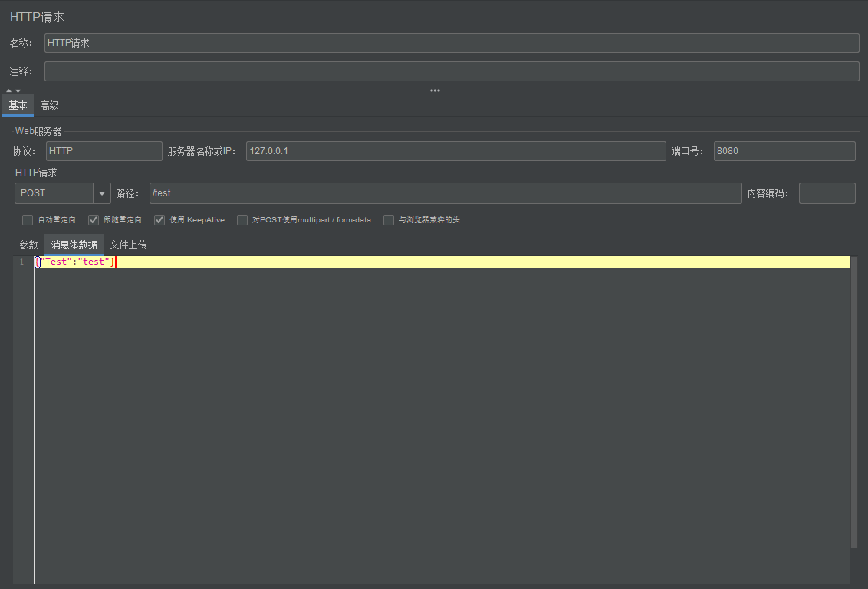
Task: Select the 基本 tab
Action: click(18, 105)
